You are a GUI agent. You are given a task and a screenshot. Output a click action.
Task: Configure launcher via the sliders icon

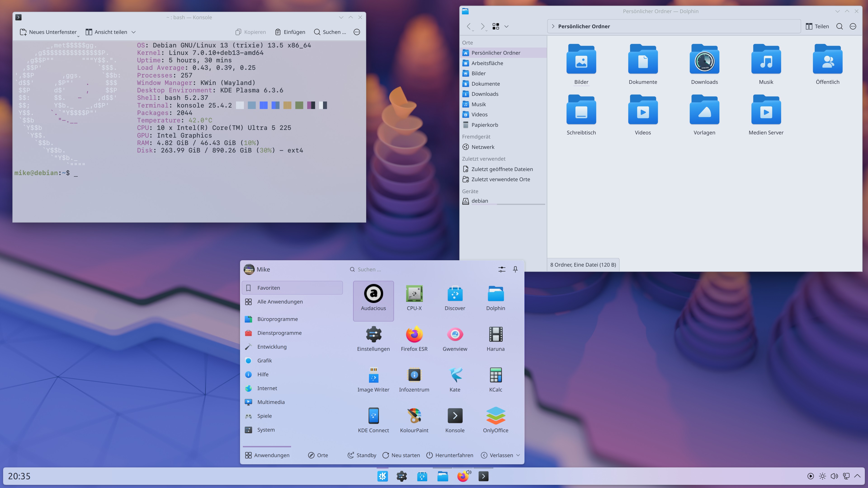[502, 269]
